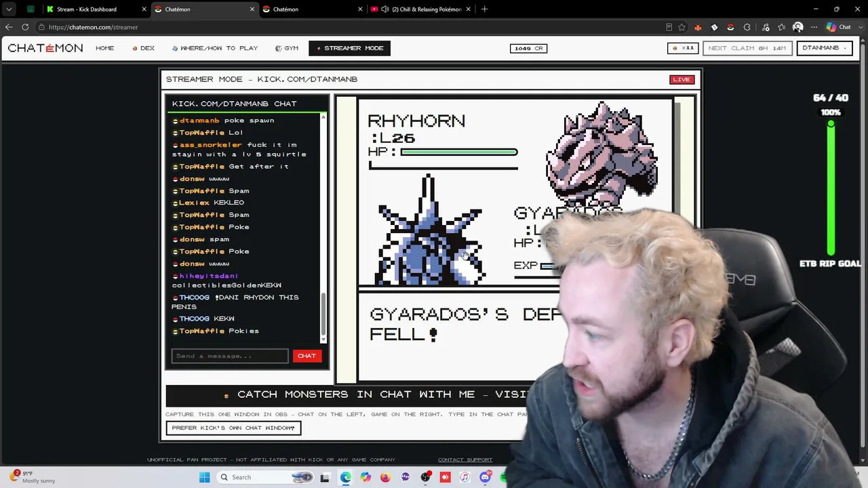
Task: Open the Favorites list icon
Action: (782, 27)
